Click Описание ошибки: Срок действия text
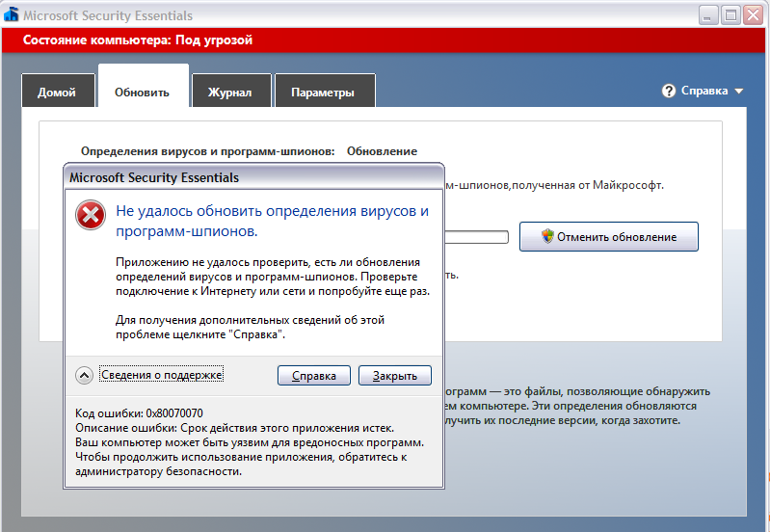Screen dimensions: 770x532 pyautogui.click(x=234, y=428)
